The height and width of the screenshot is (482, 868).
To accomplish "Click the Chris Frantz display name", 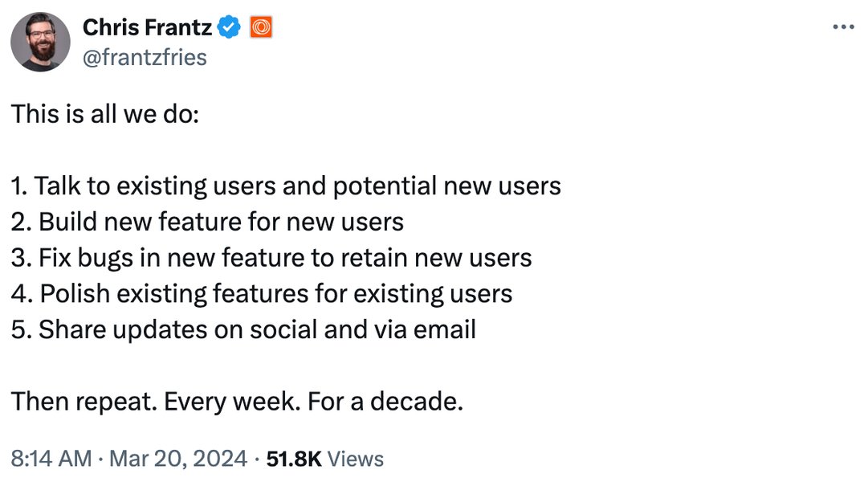I will pos(147,27).
